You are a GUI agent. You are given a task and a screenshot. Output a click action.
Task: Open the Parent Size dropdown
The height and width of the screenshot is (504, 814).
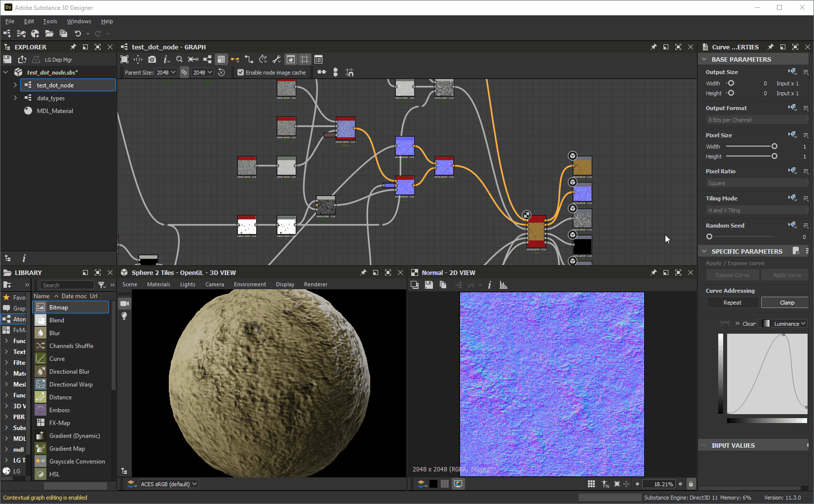pos(166,72)
